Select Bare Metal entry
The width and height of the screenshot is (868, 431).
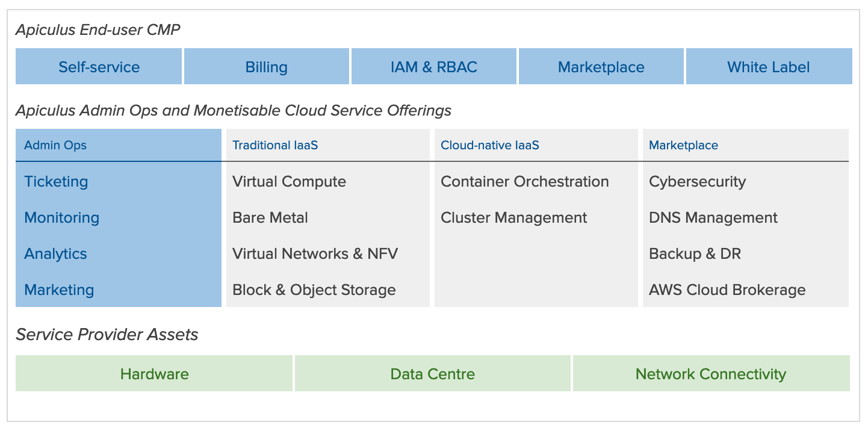click(x=270, y=218)
